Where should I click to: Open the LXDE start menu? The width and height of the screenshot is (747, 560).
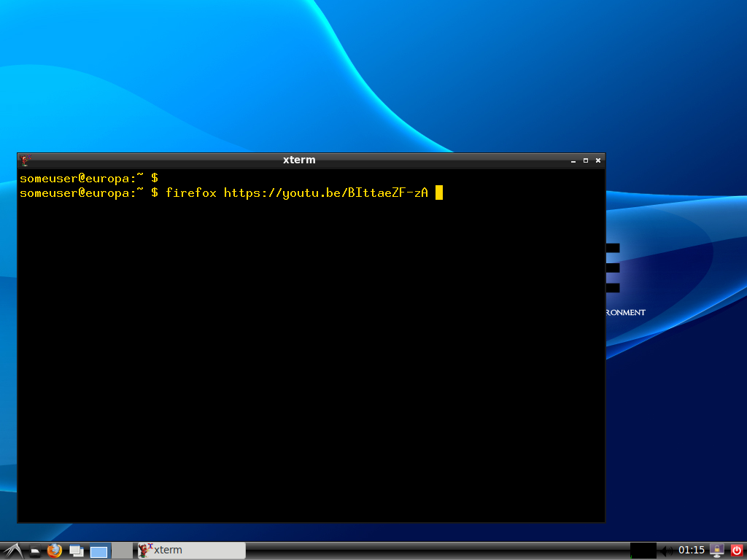(12, 551)
